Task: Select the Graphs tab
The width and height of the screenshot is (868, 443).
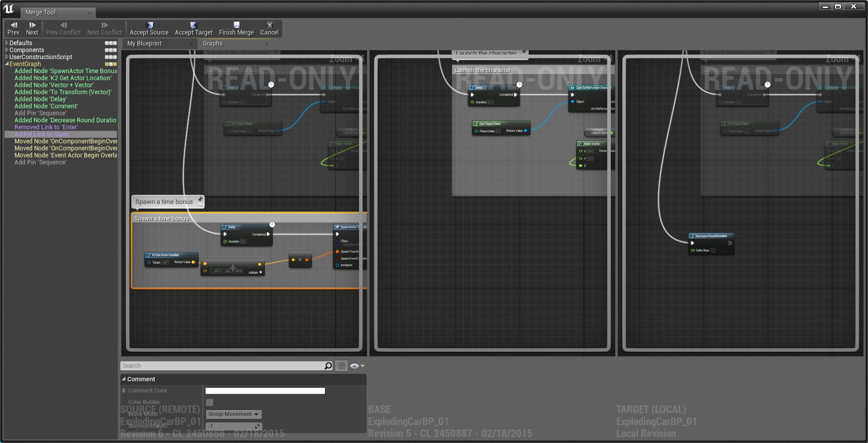Action: coord(213,43)
